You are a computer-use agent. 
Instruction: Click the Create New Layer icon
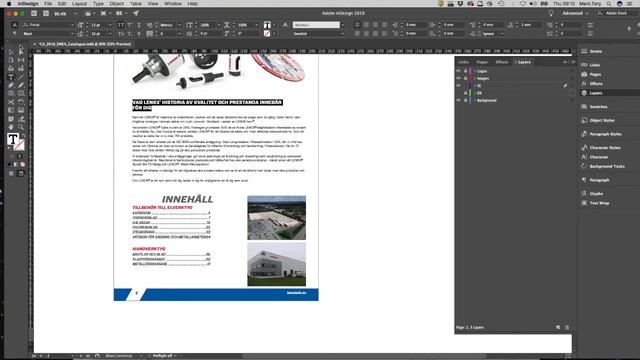pyautogui.click(x=558, y=327)
